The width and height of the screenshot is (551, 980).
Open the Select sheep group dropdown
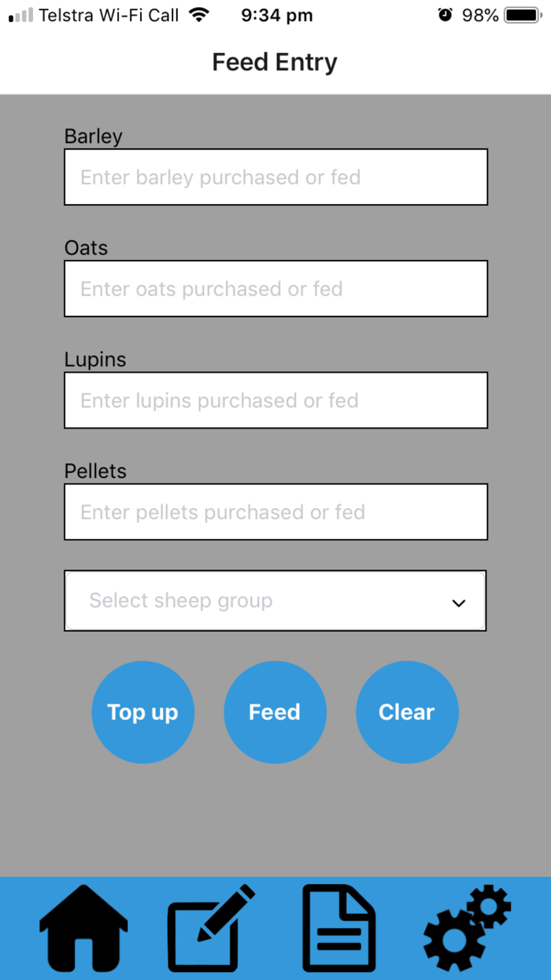pos(275,600)
